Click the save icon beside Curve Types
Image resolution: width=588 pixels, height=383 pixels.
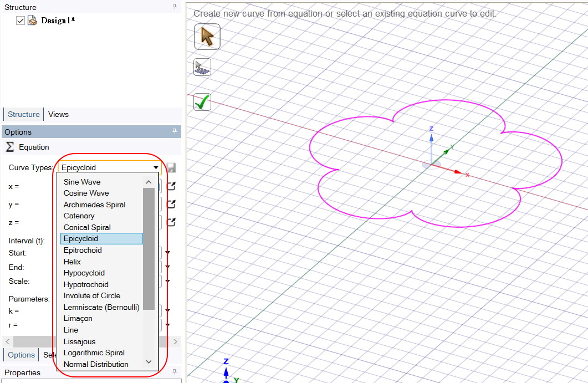click(171, 168)
